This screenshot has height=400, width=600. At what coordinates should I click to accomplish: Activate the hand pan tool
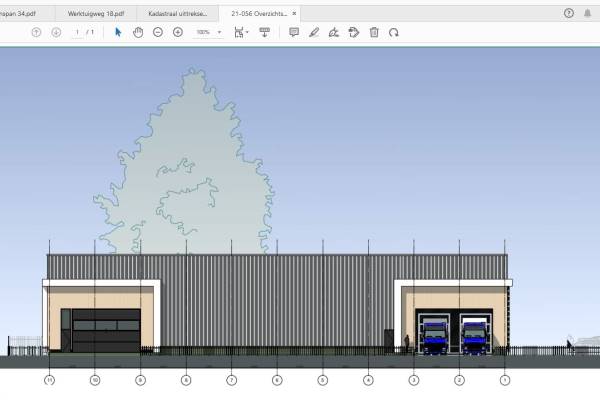point(138,33)
